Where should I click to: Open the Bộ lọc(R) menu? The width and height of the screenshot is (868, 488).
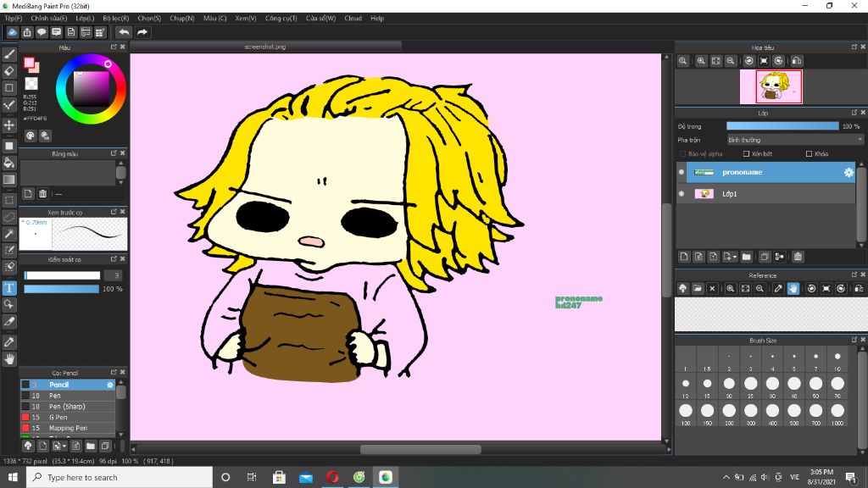click(115, 19)
